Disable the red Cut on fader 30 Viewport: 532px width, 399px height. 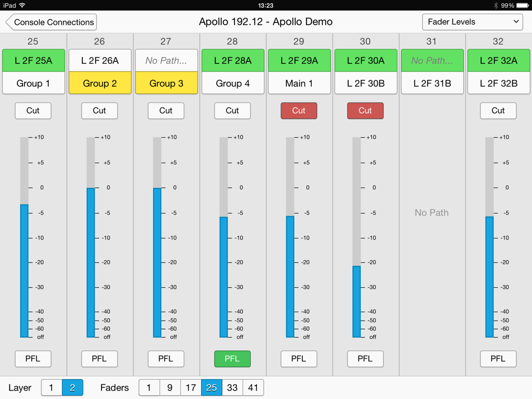coord(366,110)
